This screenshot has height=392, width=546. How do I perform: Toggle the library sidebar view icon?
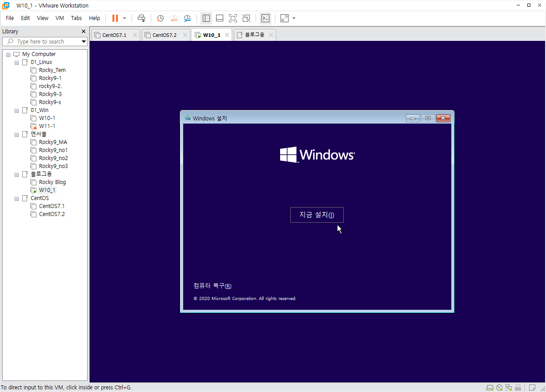point(206,18)
